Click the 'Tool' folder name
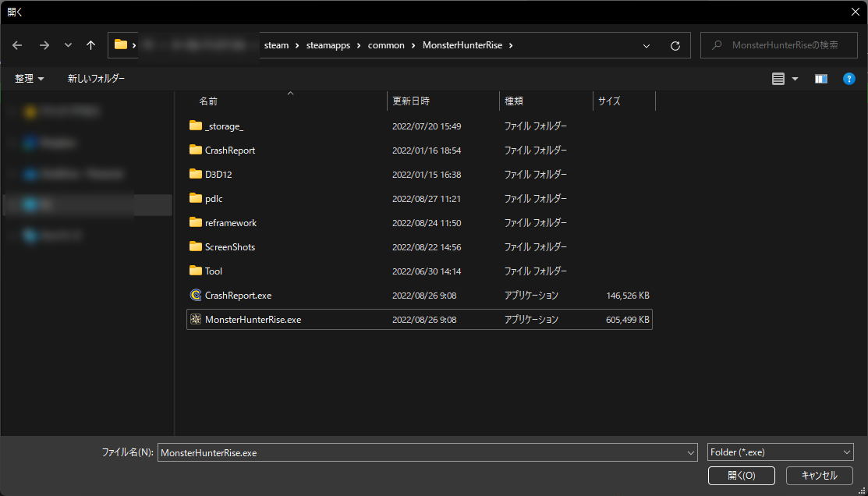The image size is (868, 496). (214, 271)
